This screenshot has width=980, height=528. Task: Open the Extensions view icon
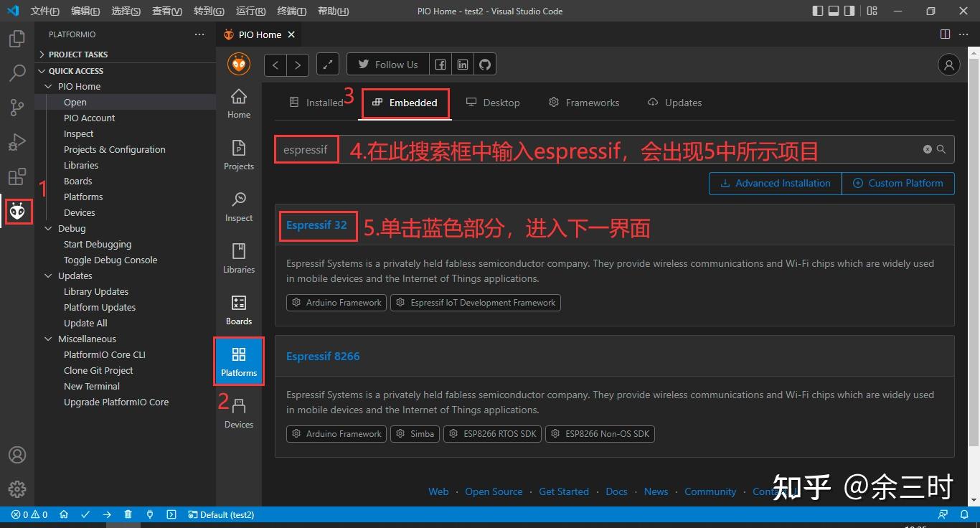[17, 176]
